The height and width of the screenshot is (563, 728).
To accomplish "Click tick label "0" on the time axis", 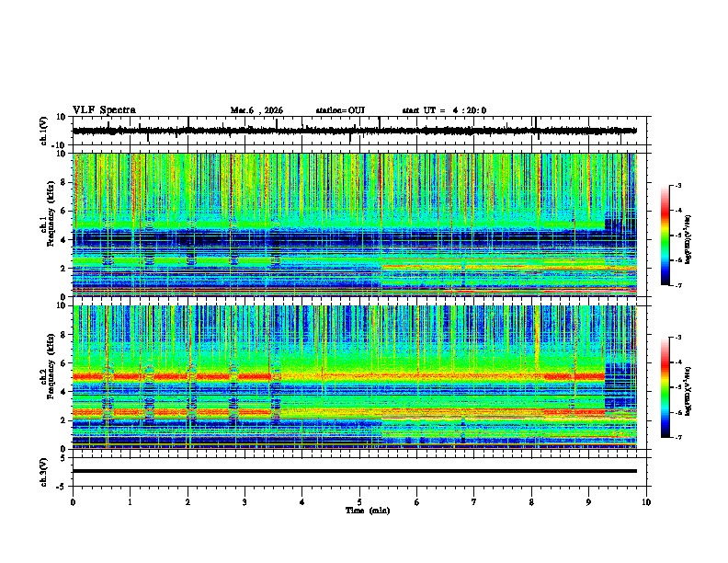I will click(73, 502).
